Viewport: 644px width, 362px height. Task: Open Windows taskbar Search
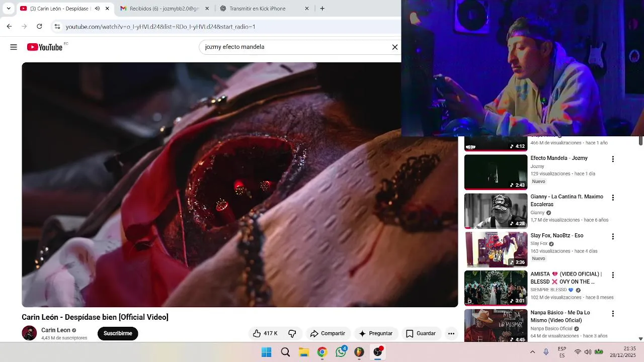click(285, 352)
